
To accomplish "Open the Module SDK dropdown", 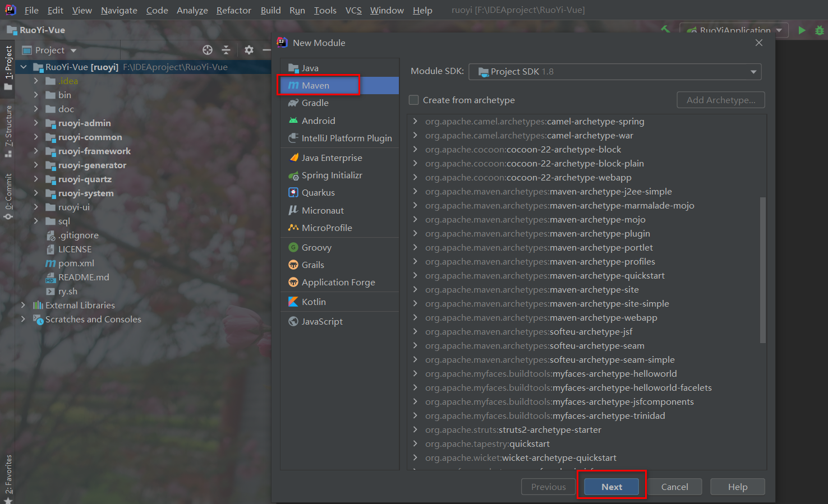I will coord(615,72).
